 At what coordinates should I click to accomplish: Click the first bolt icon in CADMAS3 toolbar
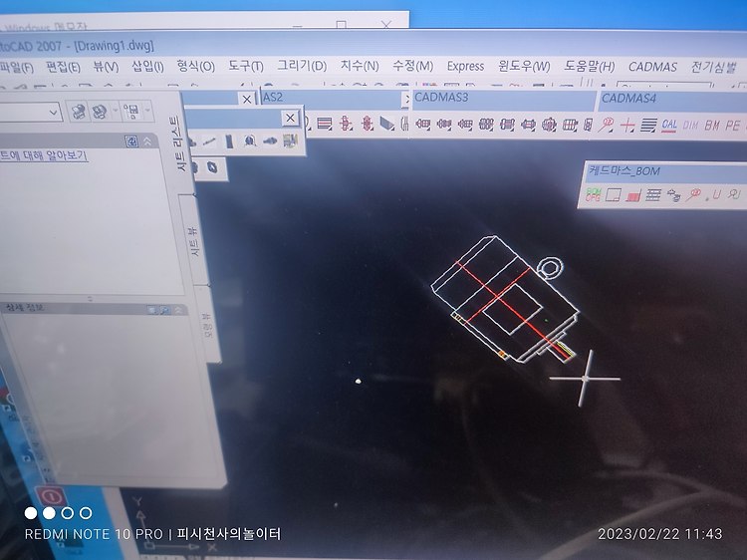pos(423,125)
